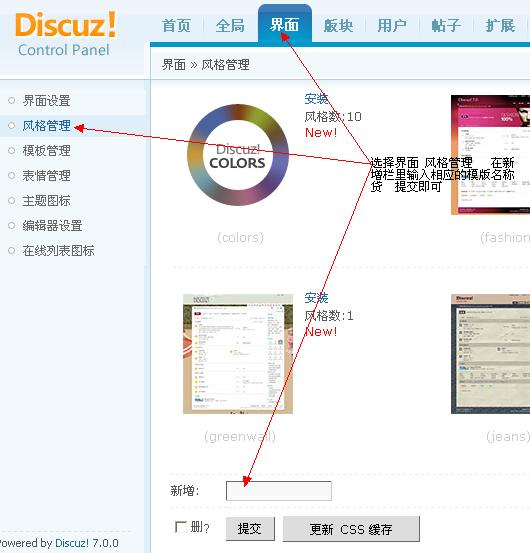Click the (jeans) style name label
This screenshot has height=553, width=530.
(508, 437)
